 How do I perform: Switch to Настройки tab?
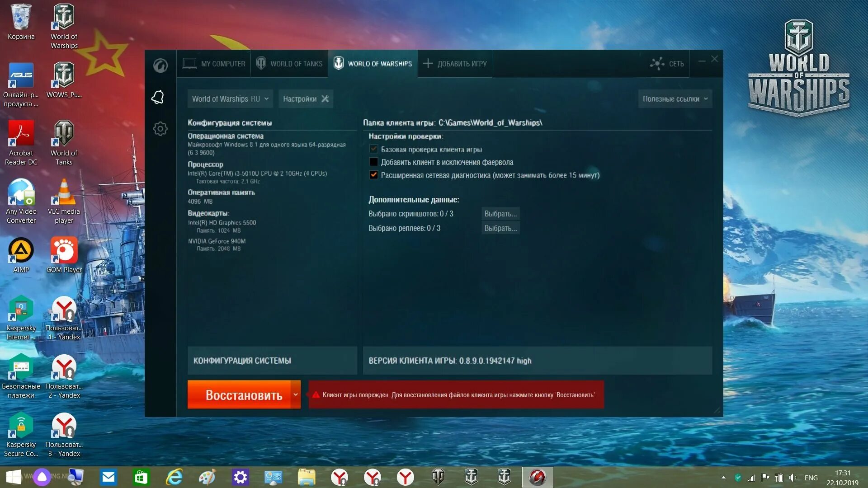click(x=304, y=99)
